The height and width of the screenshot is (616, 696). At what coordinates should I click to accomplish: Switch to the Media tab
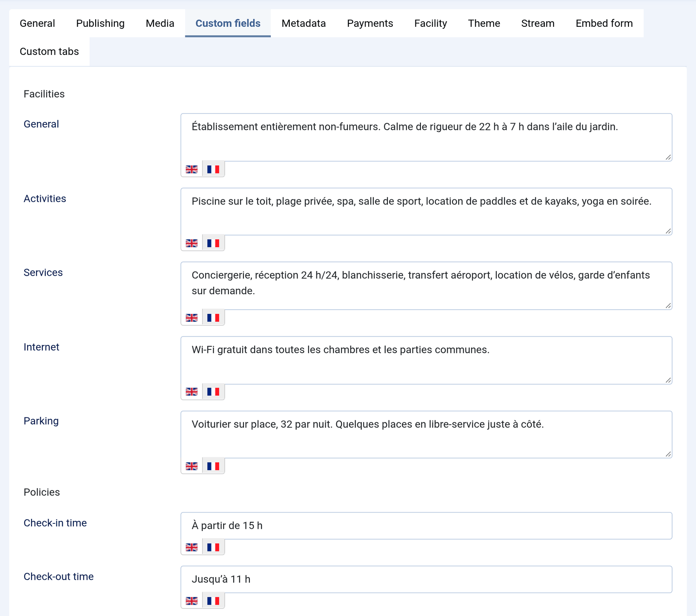point(160,23)
